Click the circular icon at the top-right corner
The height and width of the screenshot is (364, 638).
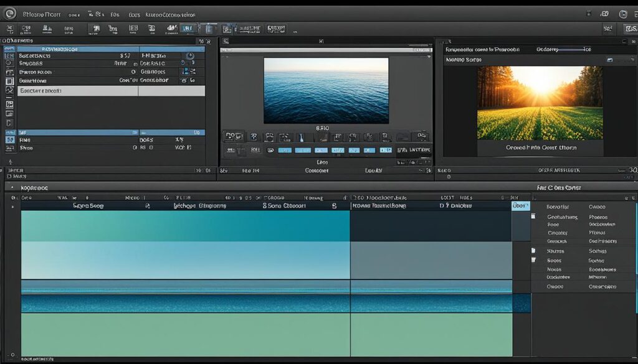(622, 14)
